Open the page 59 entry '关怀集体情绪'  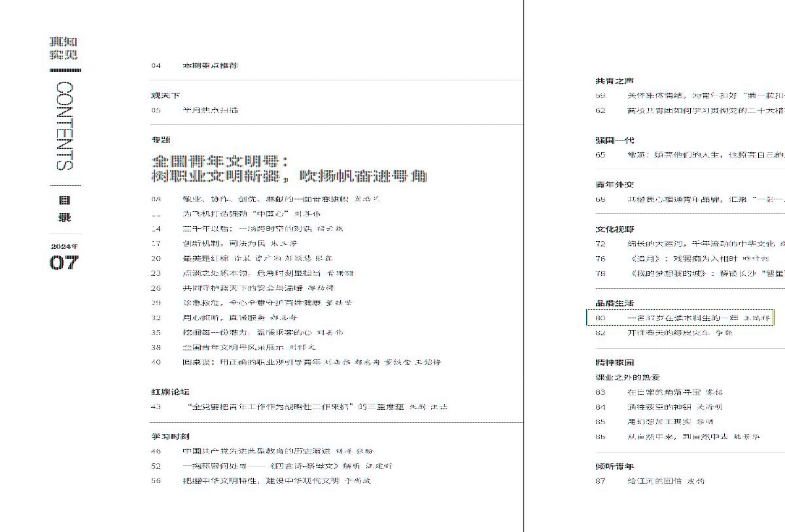[x=690, y=95]
